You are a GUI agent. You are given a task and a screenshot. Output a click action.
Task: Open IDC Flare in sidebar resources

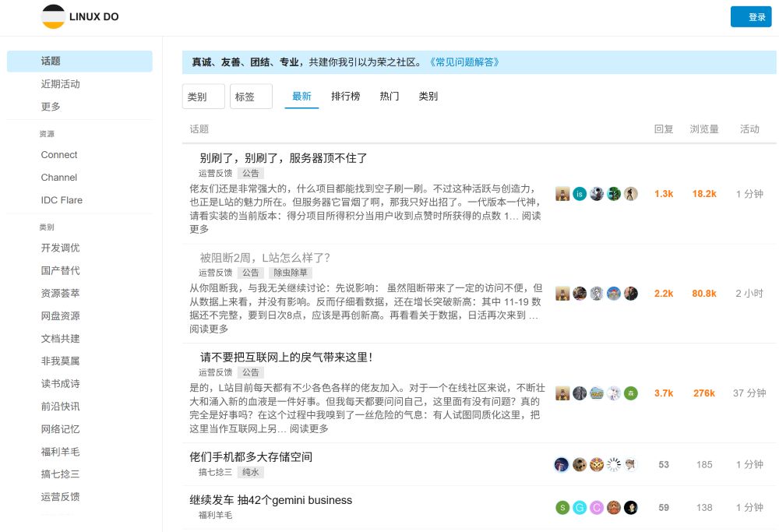(62, 200)
